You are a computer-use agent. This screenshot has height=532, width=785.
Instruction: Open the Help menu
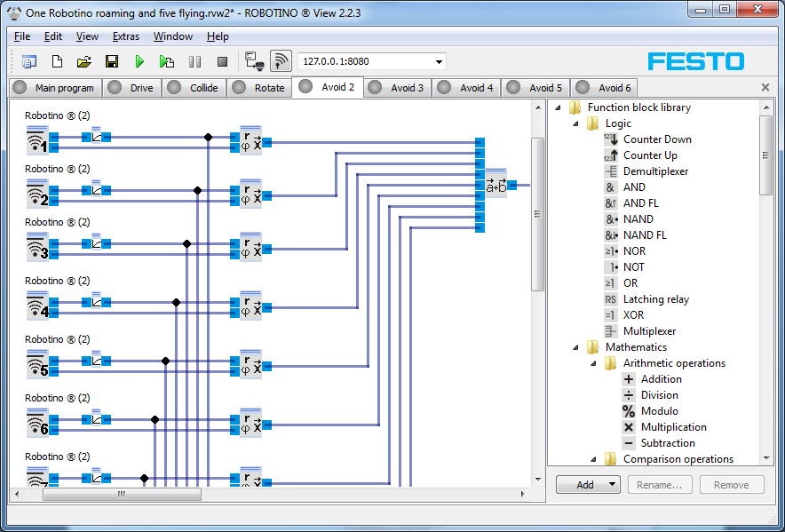218,36
